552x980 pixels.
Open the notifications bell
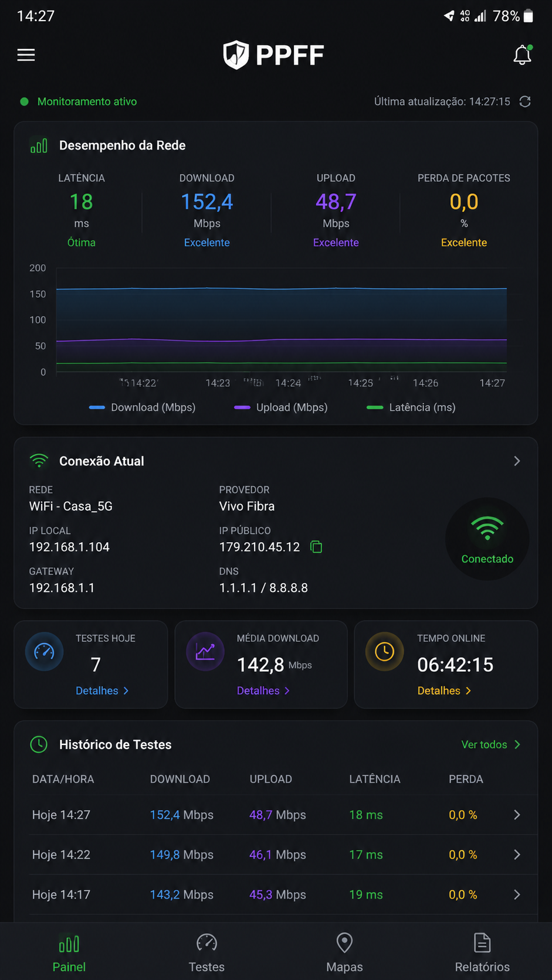[522, 55]
